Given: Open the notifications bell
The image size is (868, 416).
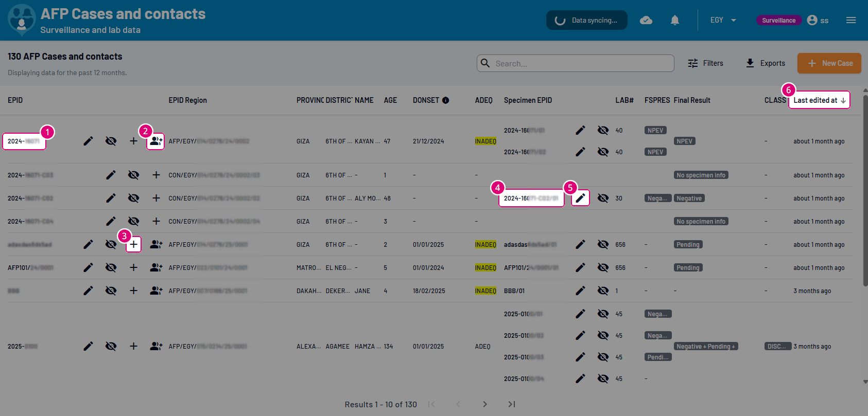Looking at the screenshot, I should [x=674, y=20].
